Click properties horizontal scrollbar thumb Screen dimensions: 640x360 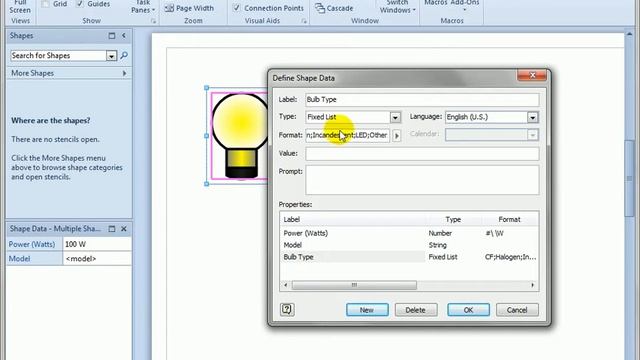[x=354, y=285]
